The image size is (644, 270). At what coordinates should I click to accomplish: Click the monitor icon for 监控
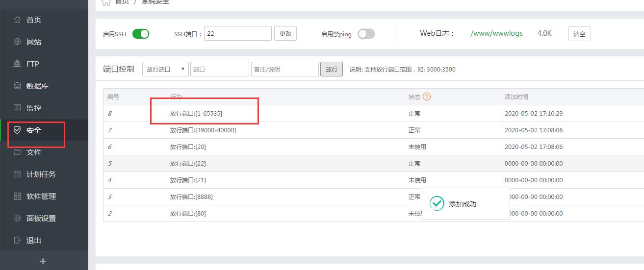click(17, 108)
